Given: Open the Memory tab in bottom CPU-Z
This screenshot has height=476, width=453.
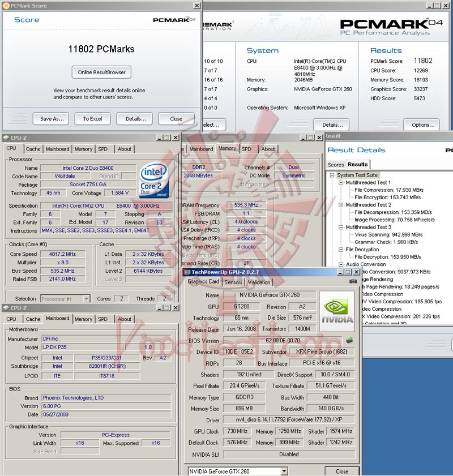Looking at the screenshot, I should point(83,319).
